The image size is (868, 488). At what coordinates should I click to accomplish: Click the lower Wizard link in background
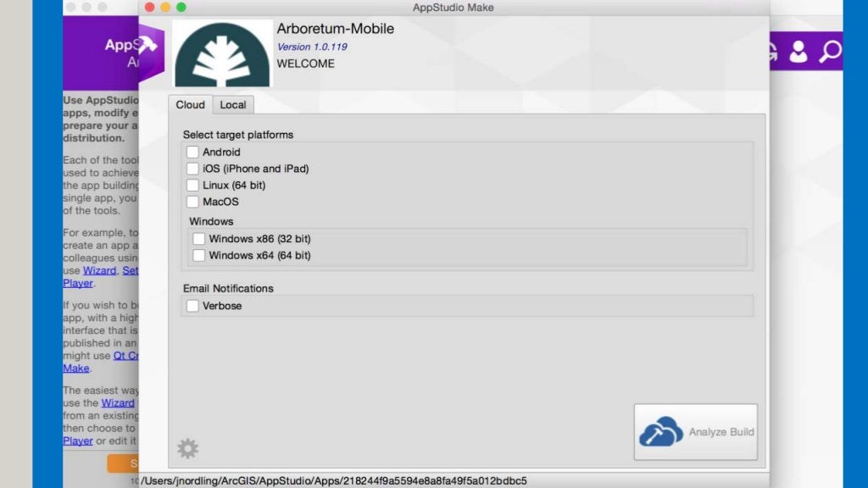point(117,403)
